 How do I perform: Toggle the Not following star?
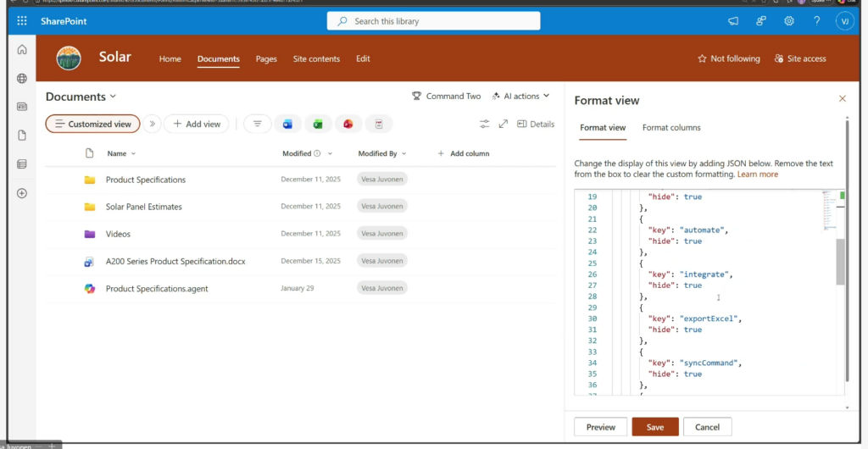coord(728,58)
